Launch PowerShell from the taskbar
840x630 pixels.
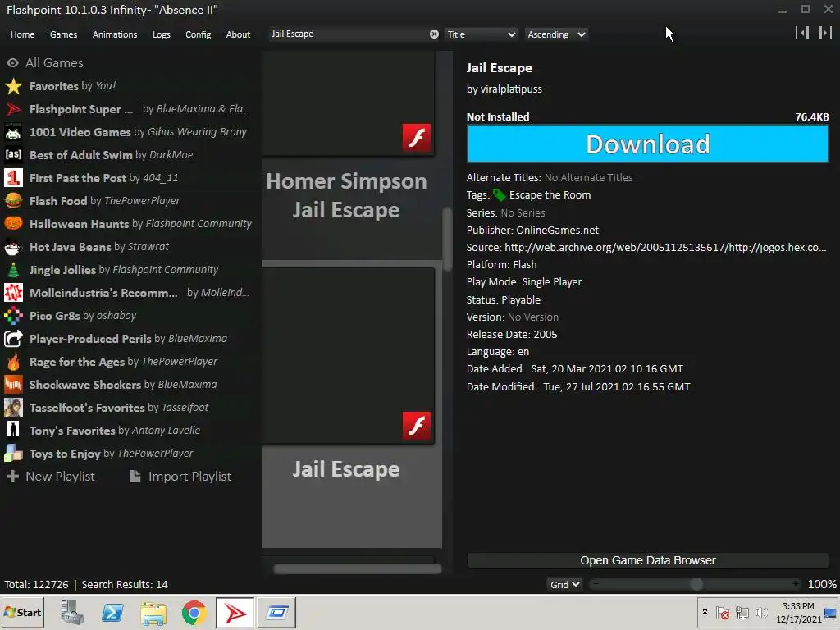(112, 612)
